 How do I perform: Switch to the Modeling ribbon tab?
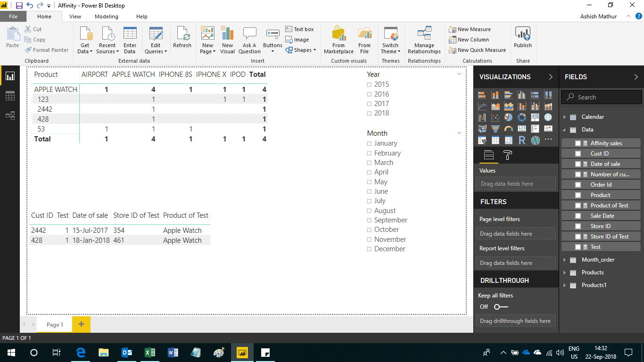[x=107, y=16]
